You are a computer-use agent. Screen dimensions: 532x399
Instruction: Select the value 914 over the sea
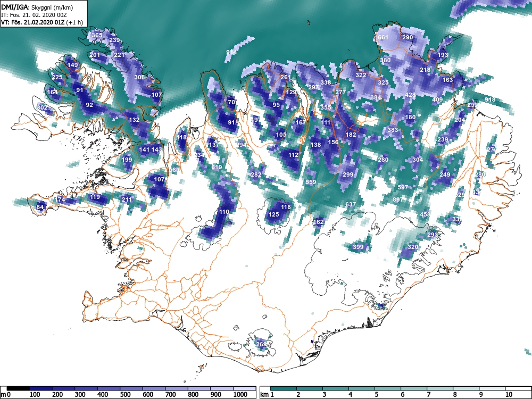coord(232,52)
